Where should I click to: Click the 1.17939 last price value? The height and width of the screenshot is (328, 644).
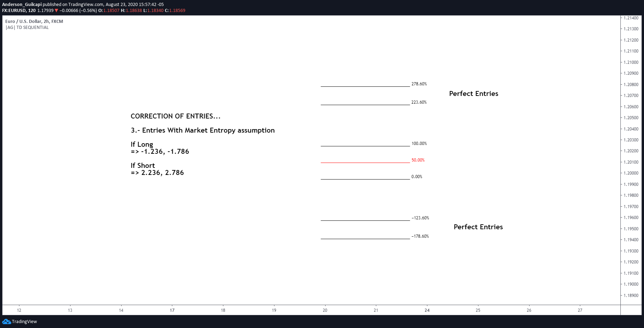[45, 11]
